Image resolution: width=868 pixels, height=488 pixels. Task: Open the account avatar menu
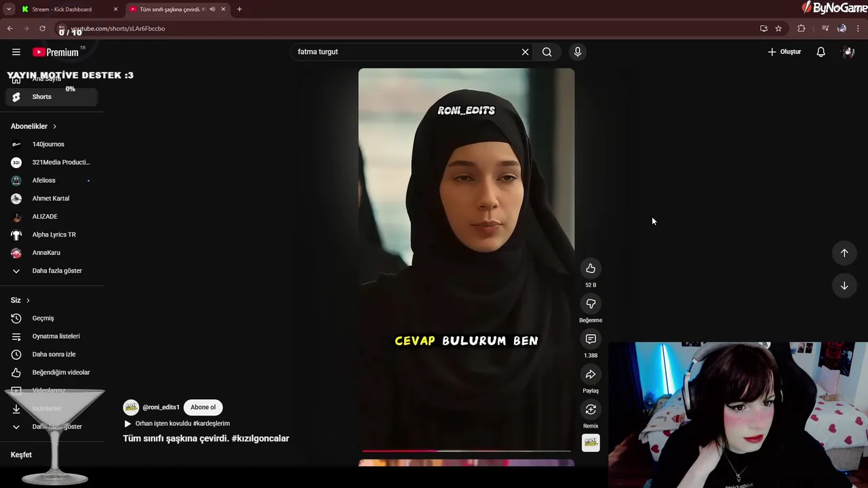pyautogui.click(x=848, y=52)
